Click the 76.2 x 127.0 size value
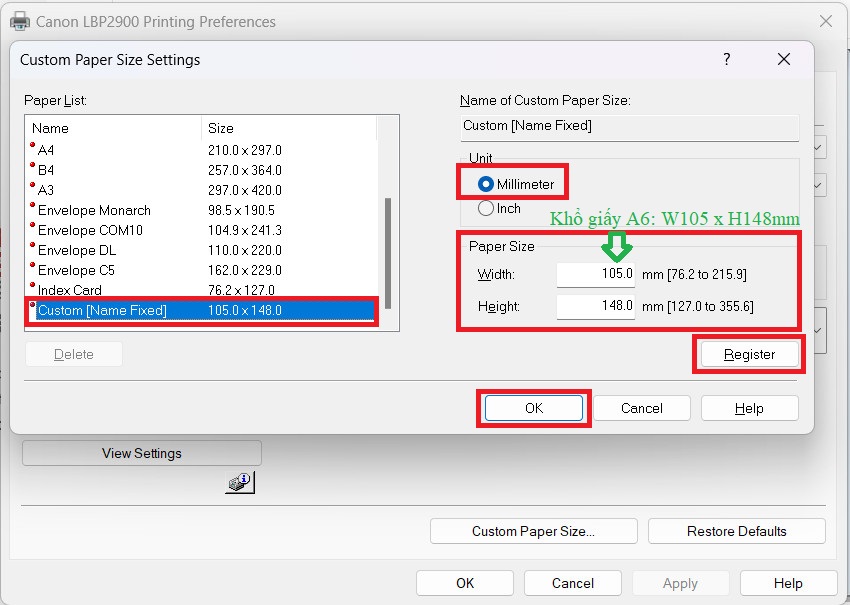850x605 pixels. [x=241, y=290]
